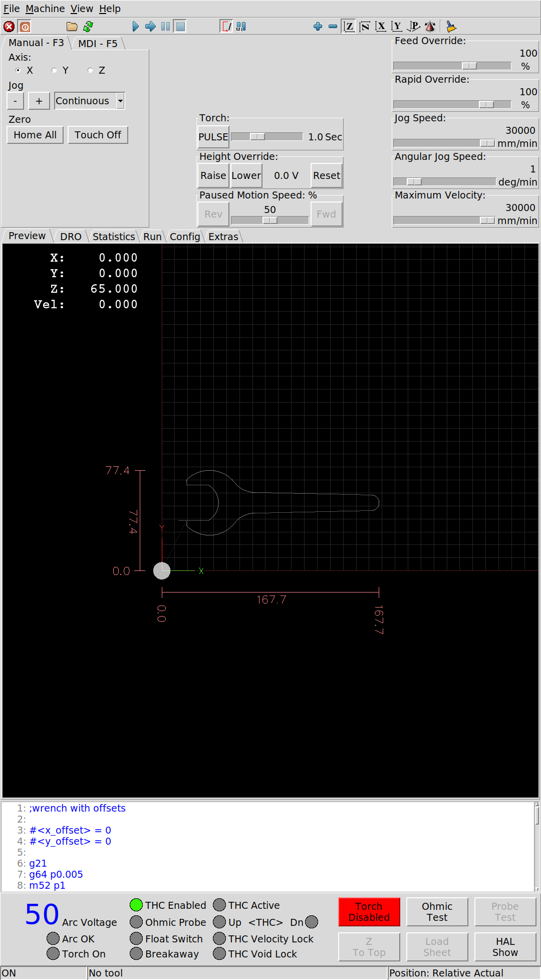Click the torch PULSE button

[x=213, y=137]
